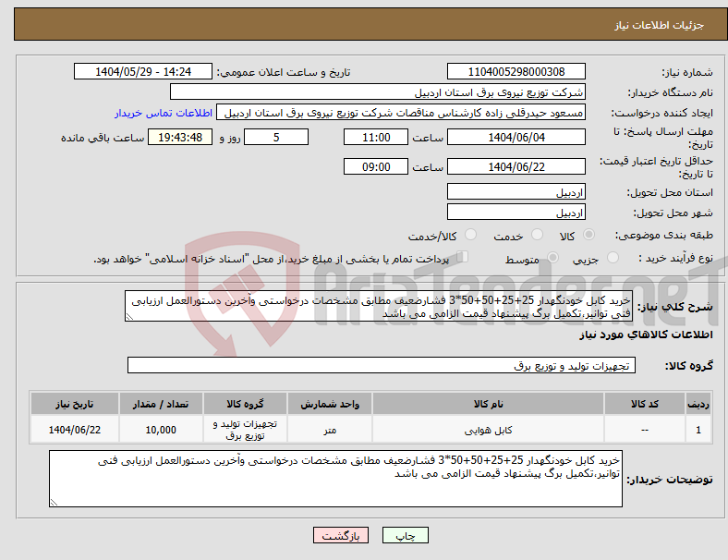
Task: Click the شرح کلی نیاز description textarea
Action: coord(379,306)
